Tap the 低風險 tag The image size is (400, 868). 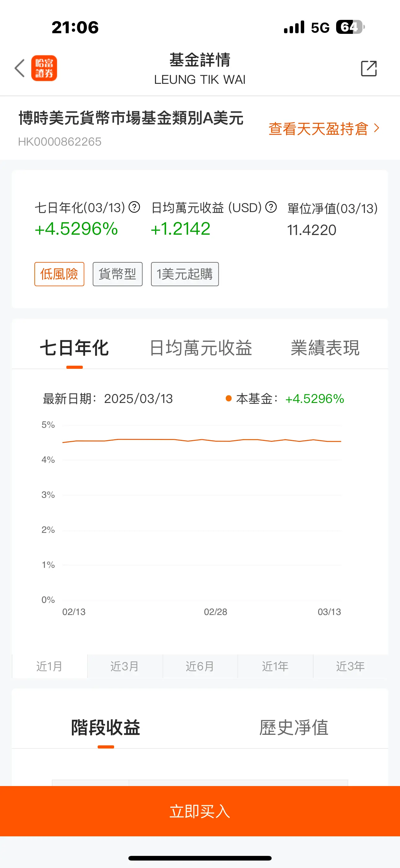pyautogui.click(x=59, y=274)
